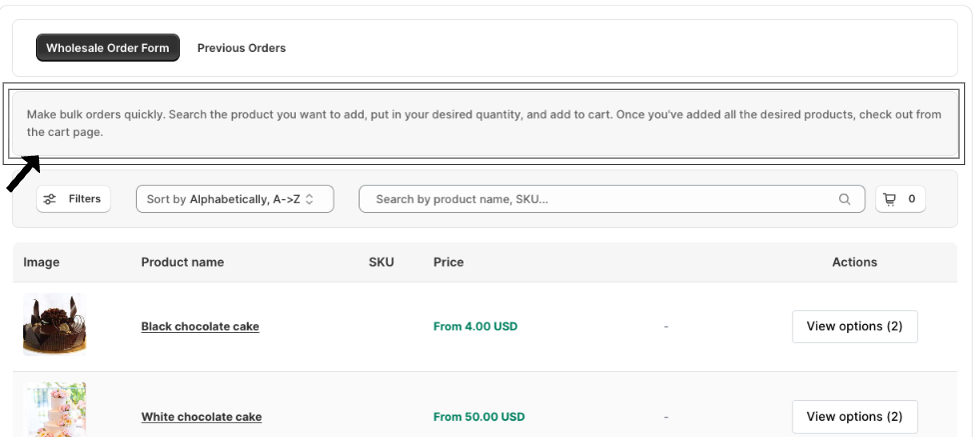Expand View options for White chocolate cake
This screenshot has height=437, width=980.
tap(854, 416)
